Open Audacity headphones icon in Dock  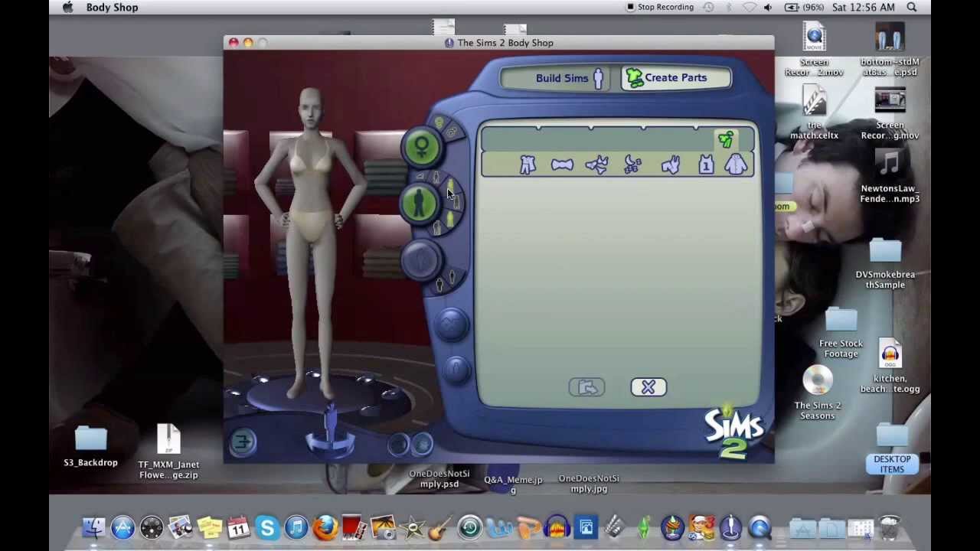point(557,528)
